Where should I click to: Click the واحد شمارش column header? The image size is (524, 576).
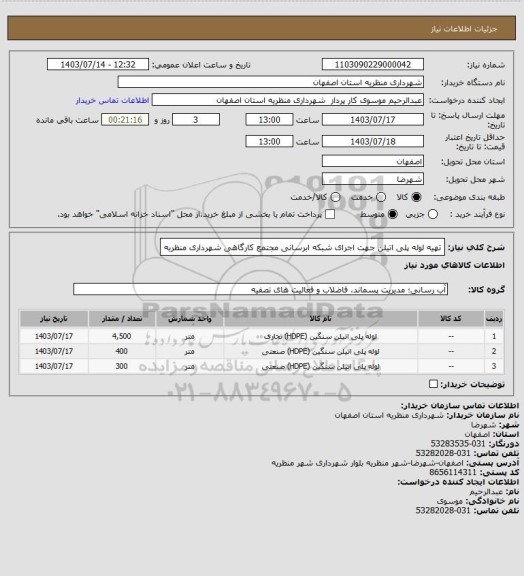[x=190, y=318]
